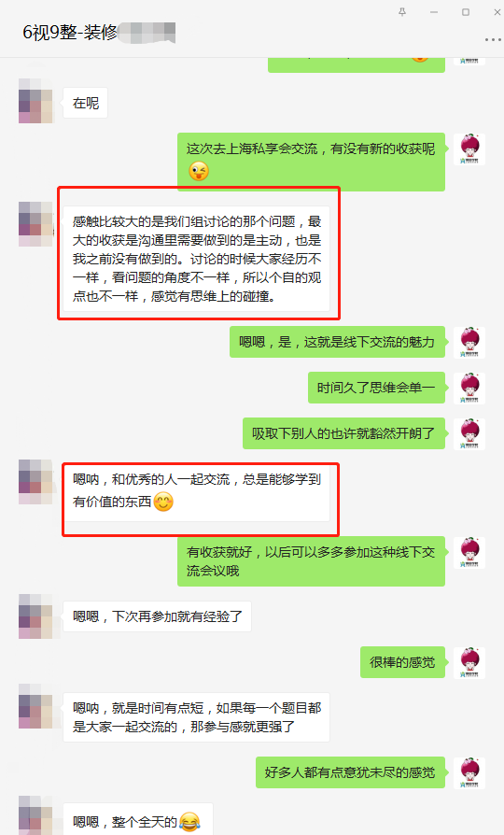Pin the chat window on top
Viewport: 504px width, 835px height.
(x=402, y=12)
